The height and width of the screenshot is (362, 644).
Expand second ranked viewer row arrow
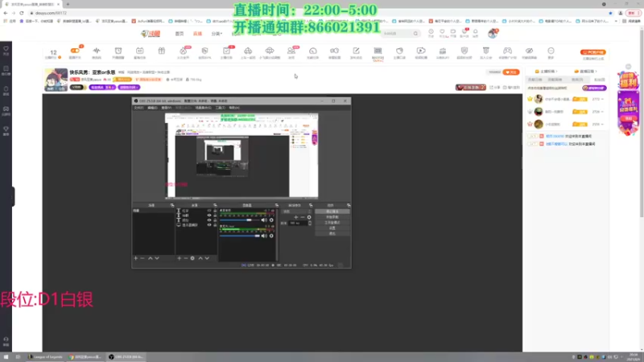602,112
